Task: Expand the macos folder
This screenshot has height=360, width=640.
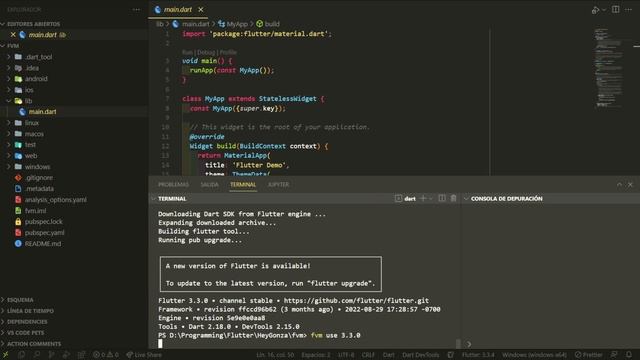Action: pos(34,134)
